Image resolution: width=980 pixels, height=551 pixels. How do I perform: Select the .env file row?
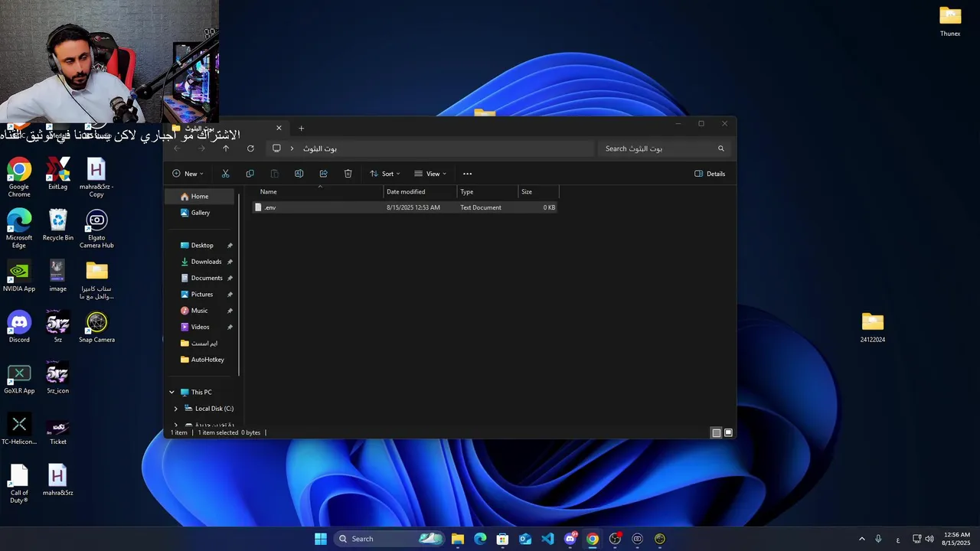(405, 207)
